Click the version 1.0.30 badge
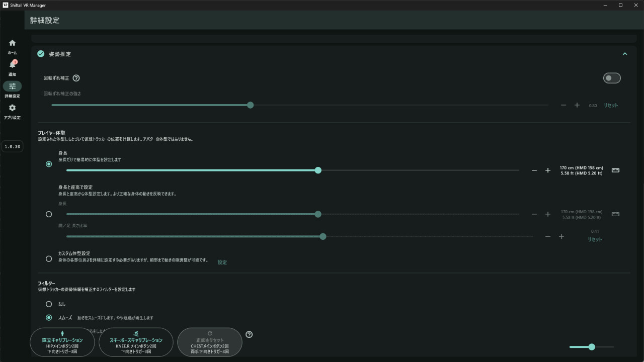 coord(12,147)
